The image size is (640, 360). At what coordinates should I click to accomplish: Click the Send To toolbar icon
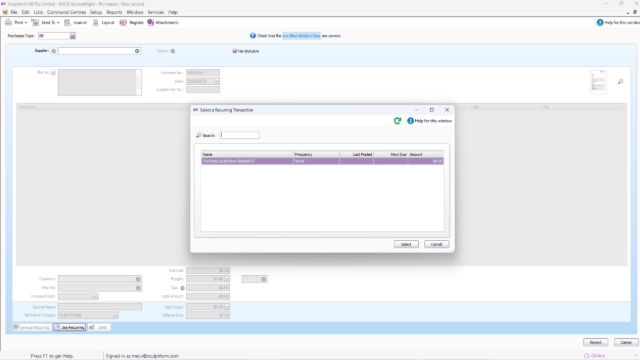[x=35, y=22]
